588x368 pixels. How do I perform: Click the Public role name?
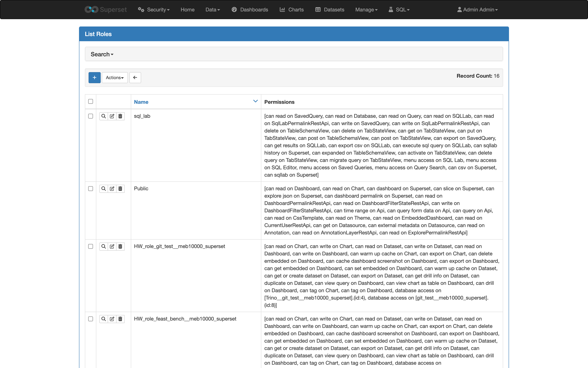point(141,188)
